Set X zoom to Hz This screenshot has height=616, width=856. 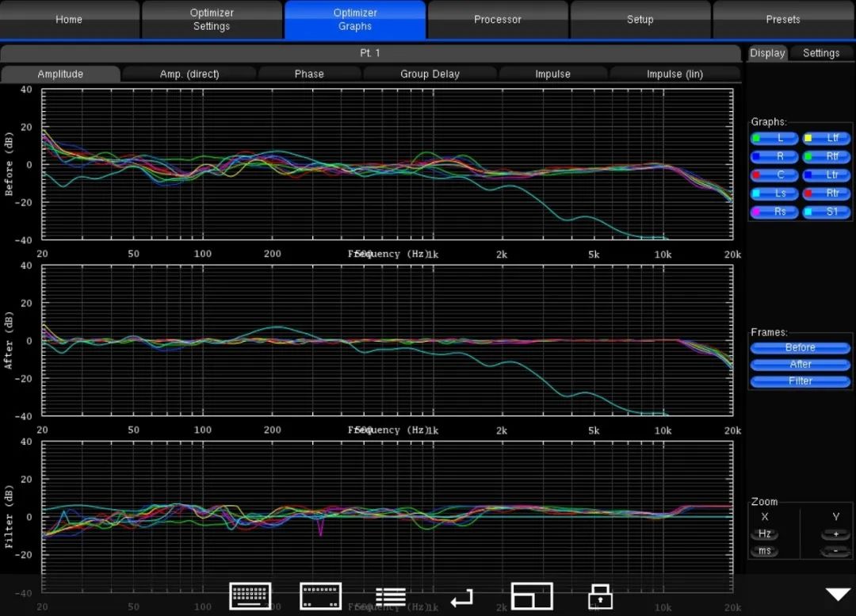[765, 534]
